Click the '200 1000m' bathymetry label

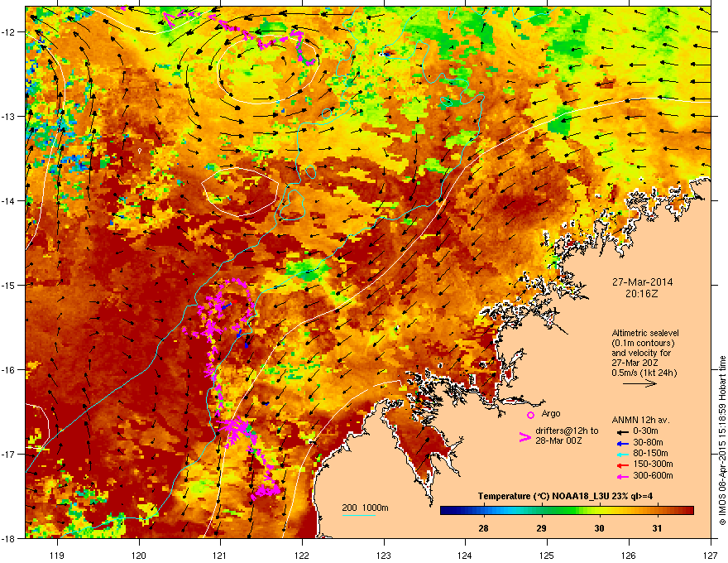(365, 508)
